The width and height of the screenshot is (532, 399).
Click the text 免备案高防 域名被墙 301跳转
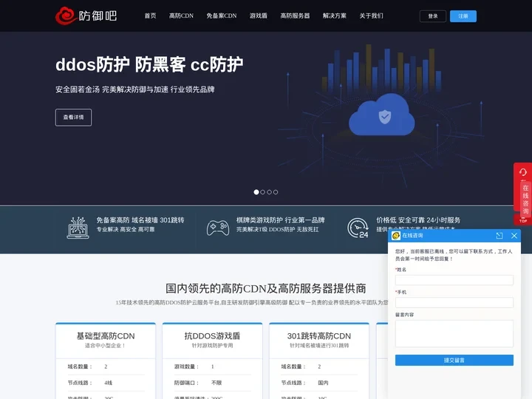140,220
